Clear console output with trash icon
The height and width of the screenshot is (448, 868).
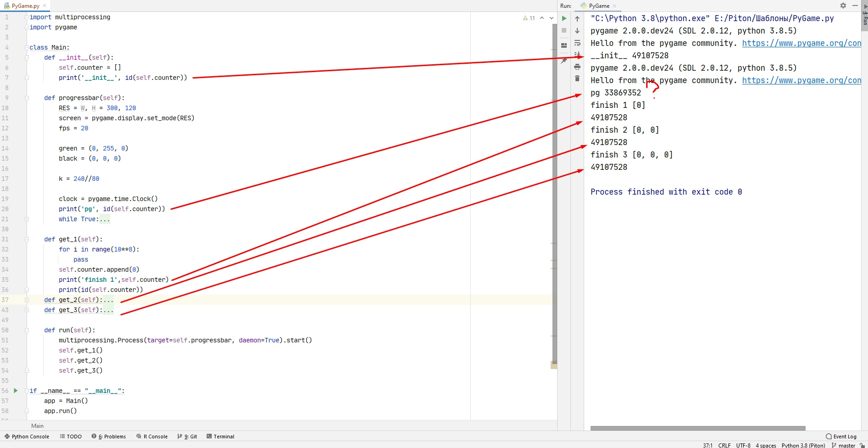[x=577, y=78]
